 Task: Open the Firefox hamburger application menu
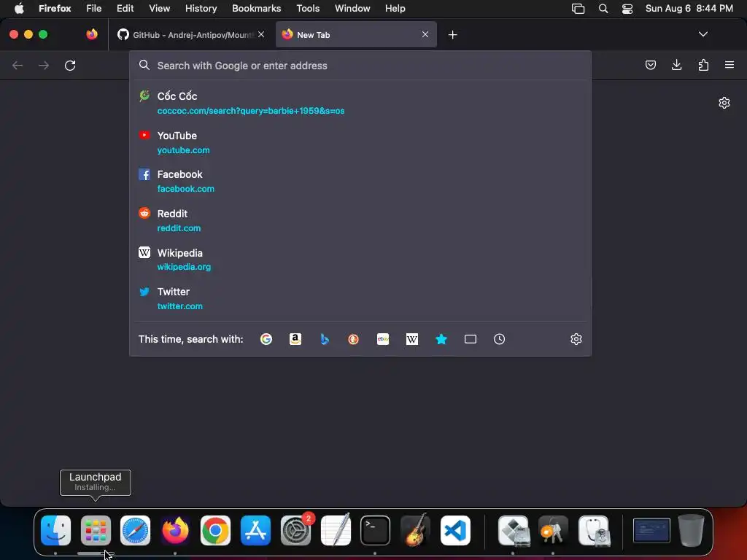point(729,65)
